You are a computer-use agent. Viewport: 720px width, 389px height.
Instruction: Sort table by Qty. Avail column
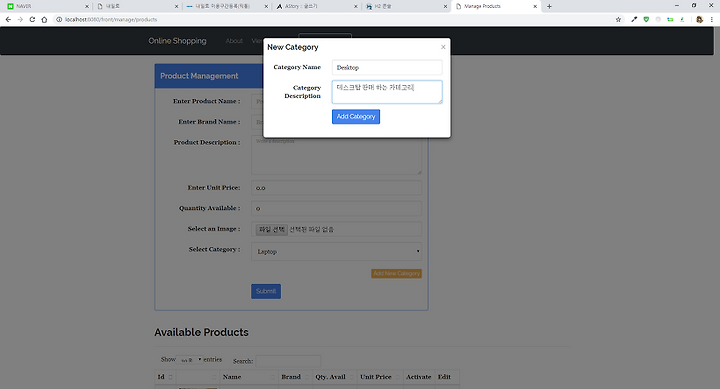point(335,377)
